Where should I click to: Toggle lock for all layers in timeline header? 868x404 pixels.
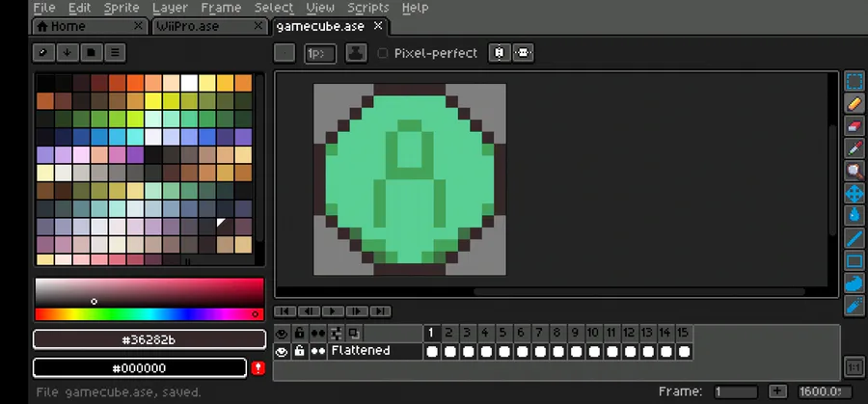click(300, 334)
